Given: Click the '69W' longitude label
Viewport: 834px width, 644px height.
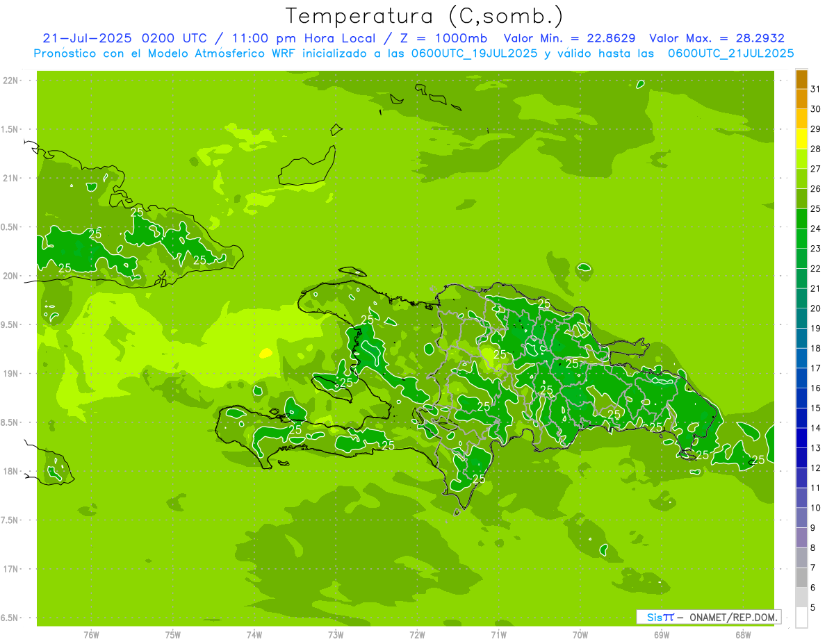Looking at the screenshot, I should click(662, 635).
